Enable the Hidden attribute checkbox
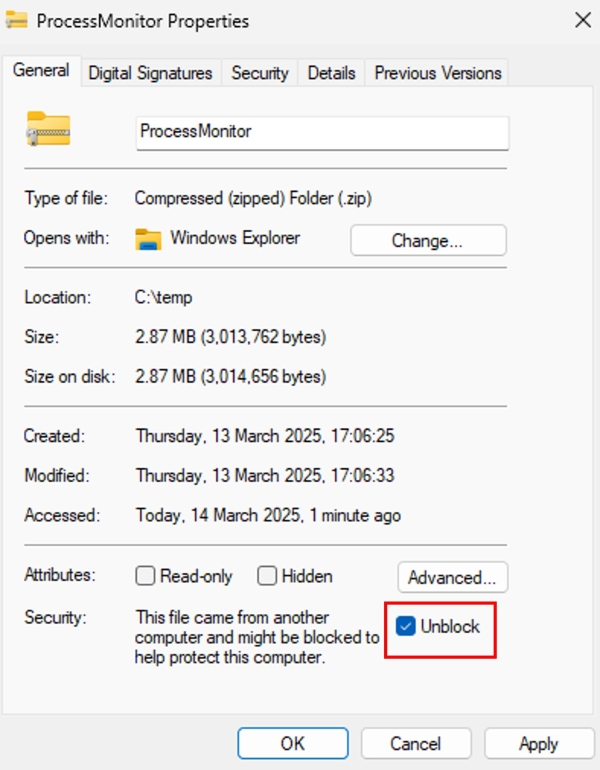Image resolution: width=600 pixels, height=770 pixels. pos(267,576)
